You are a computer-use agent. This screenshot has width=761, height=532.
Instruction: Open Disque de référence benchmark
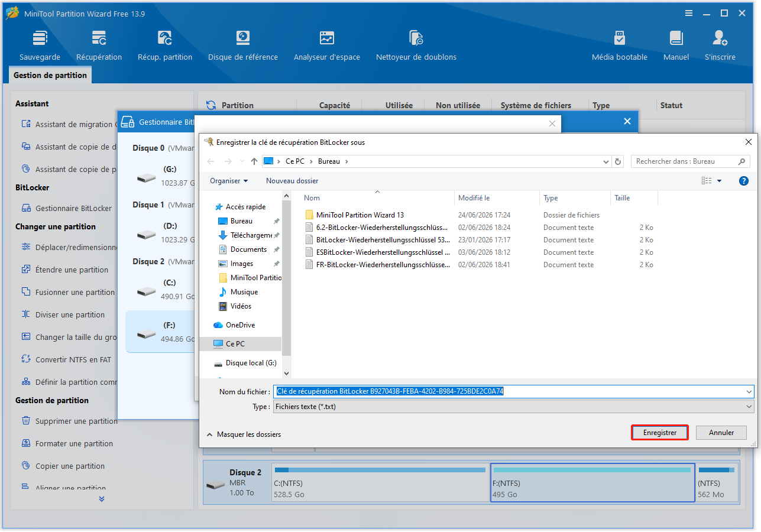[243, 46]
